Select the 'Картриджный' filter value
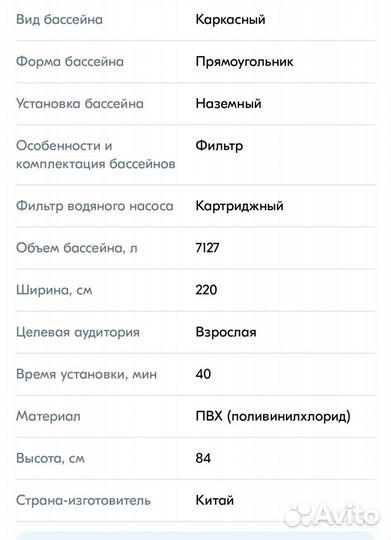Image resolution: width=391 pixels, height=540 pixels. pos(239,206)
